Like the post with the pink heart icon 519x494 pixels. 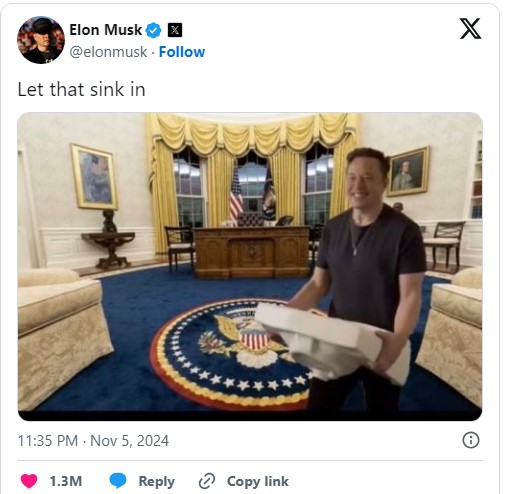(x=29, y=481)
